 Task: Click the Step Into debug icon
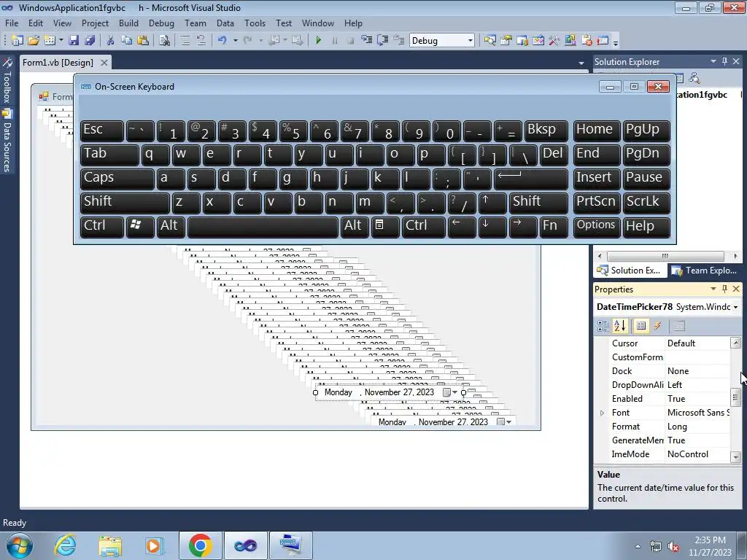(366, 41)
